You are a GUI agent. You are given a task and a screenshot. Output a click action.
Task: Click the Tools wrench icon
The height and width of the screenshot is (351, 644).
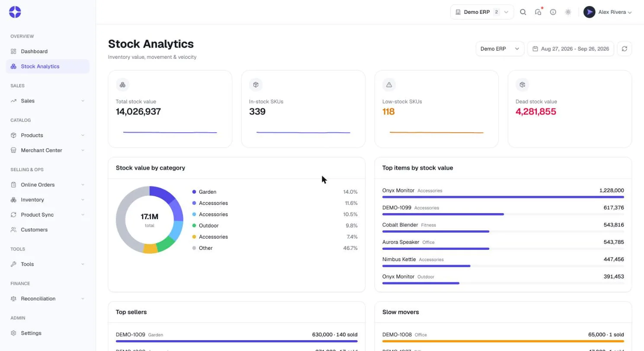pyautogui.click(x=13, y=264)
